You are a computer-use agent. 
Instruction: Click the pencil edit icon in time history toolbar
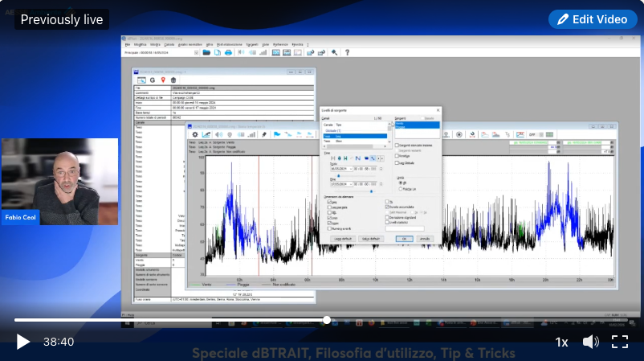(264, 134)
